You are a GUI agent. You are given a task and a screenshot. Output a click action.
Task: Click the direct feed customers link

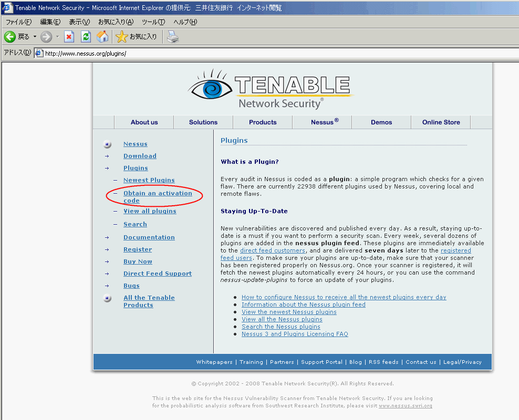(x=273, y=250)
